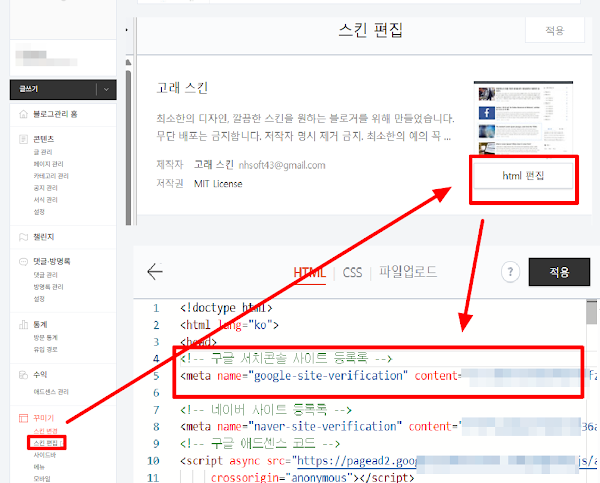Open 블로그관리 홈 home icon
Screen dimensions: 600x483
click(x=23, y=114)
